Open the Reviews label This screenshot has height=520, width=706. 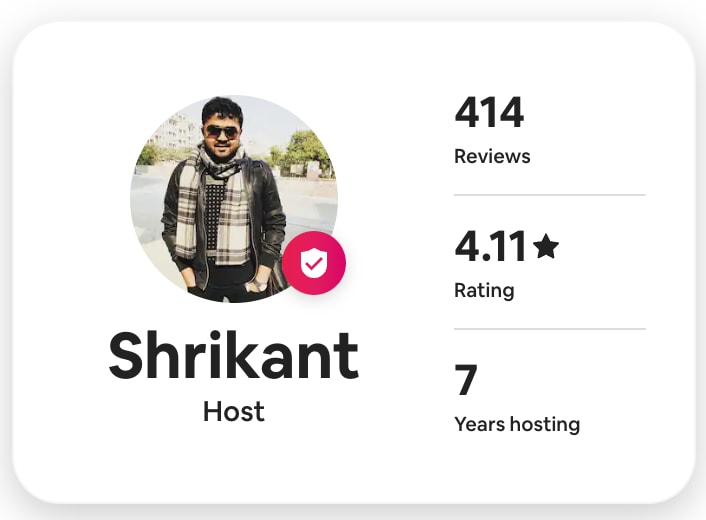(492, 157)
